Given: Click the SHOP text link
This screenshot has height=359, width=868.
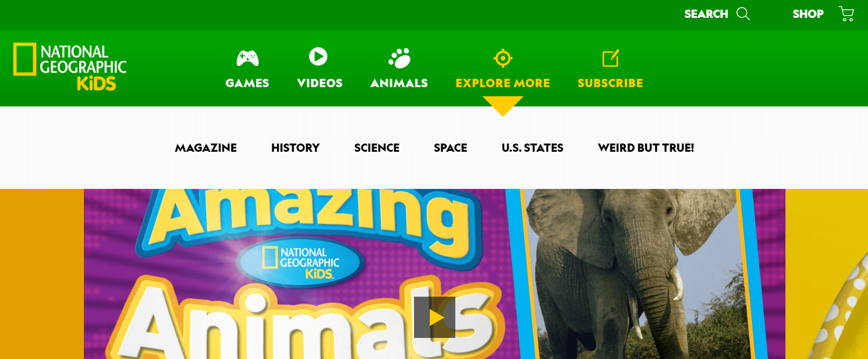Looking at the screenshot, I should 808,14.
